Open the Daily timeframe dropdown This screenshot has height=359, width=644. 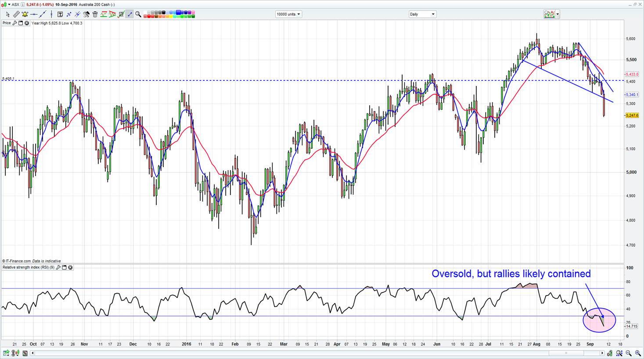click(422, 14)
